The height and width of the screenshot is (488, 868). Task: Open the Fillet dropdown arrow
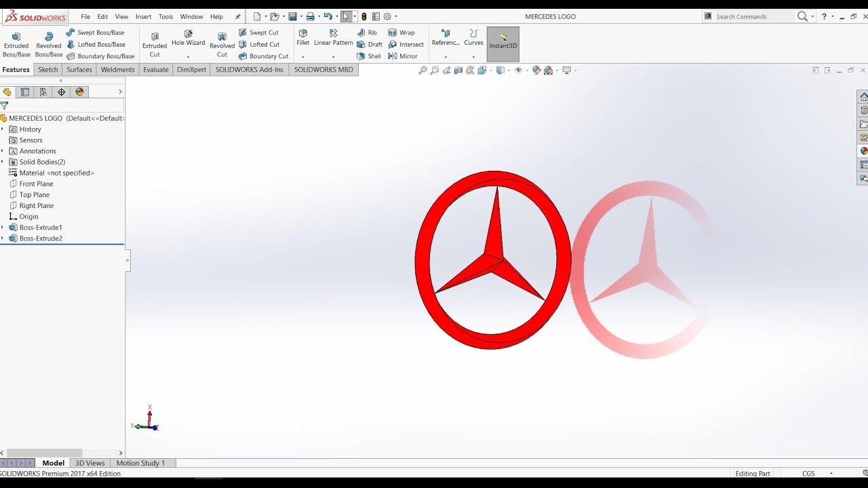(x=303, y=57)
